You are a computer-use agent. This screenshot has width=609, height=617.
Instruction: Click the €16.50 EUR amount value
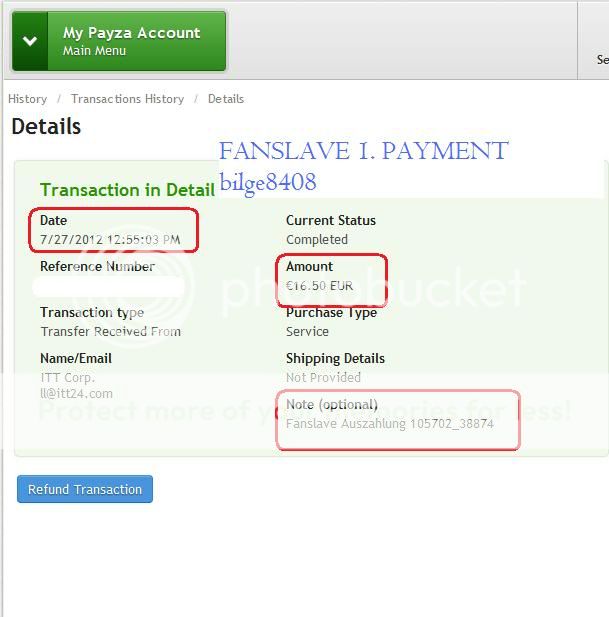[319, 286]
